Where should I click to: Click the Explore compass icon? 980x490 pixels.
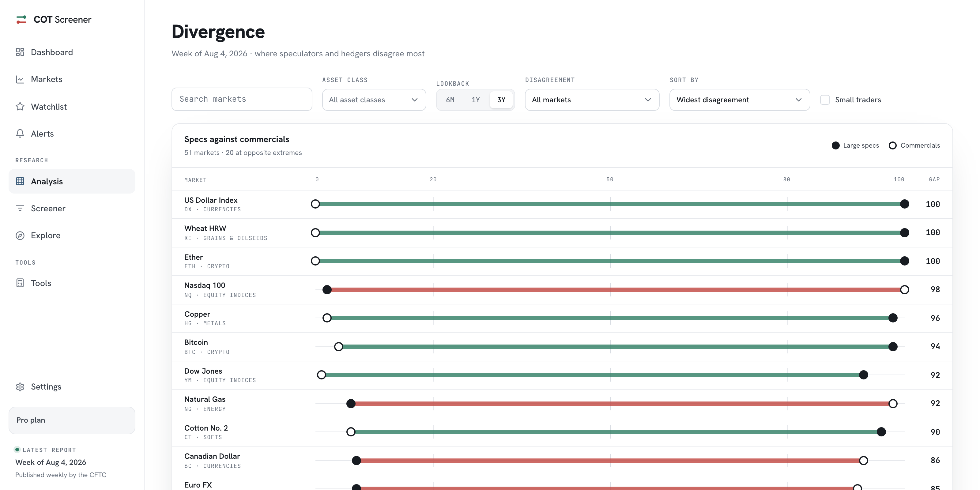pos(20,236)
